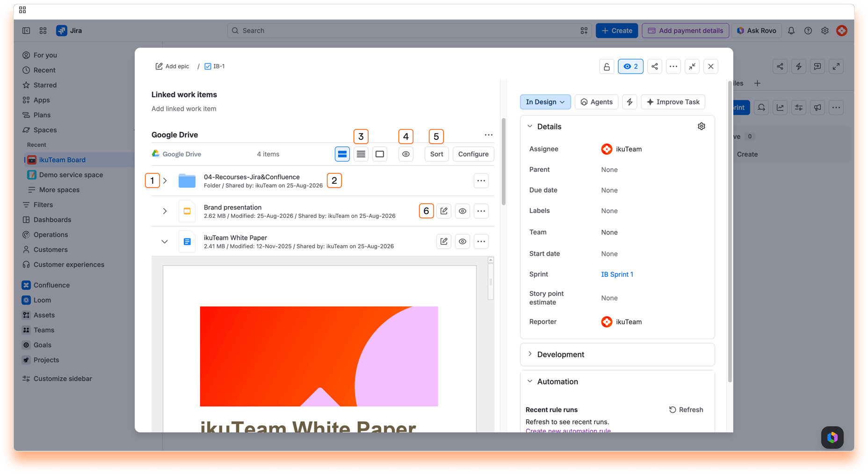Image resolution: width=868 pixels, height=474 pixels.
Task: Open the Google Drive section more options menu
Action: pos(488,135)
